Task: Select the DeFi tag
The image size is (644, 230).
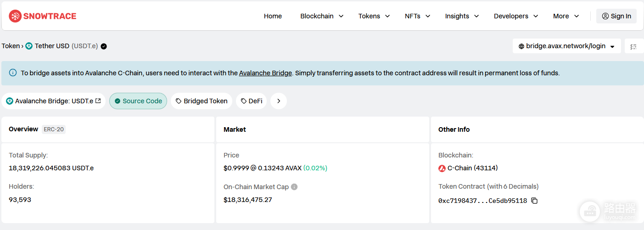Action: tap(252, 101)
